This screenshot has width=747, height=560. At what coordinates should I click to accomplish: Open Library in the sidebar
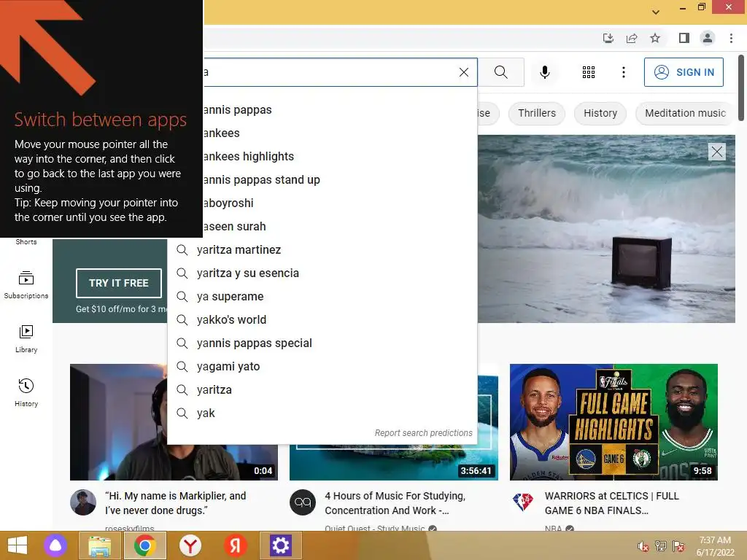click(26, 339)
